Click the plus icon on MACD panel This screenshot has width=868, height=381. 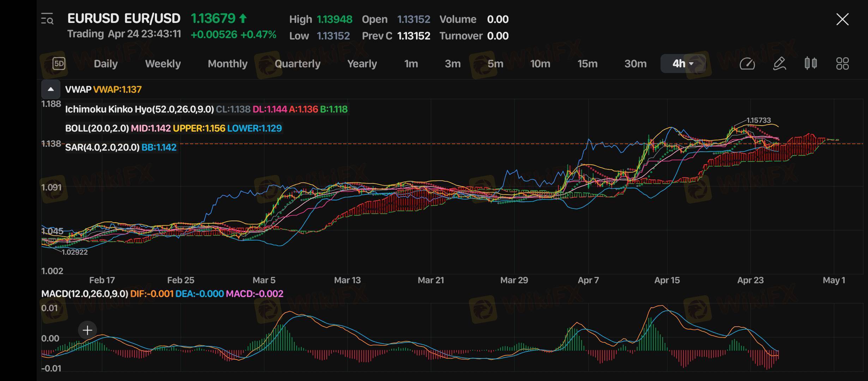(87, 330)
